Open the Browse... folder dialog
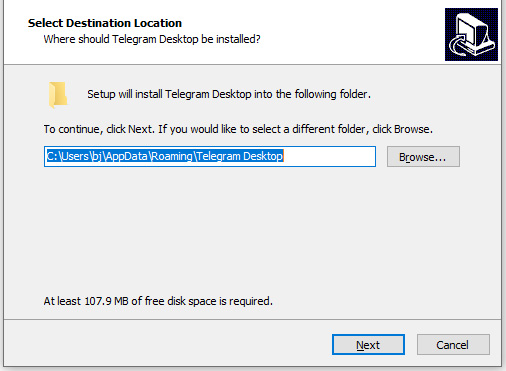The width and height of the screenshot is (506, 371). point(423,156)
